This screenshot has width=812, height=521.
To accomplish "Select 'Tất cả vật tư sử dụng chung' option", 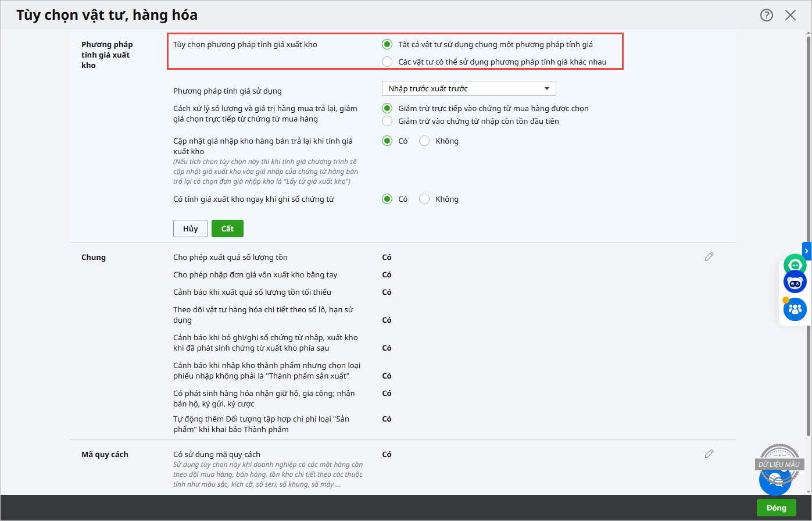I will (387, 44).
